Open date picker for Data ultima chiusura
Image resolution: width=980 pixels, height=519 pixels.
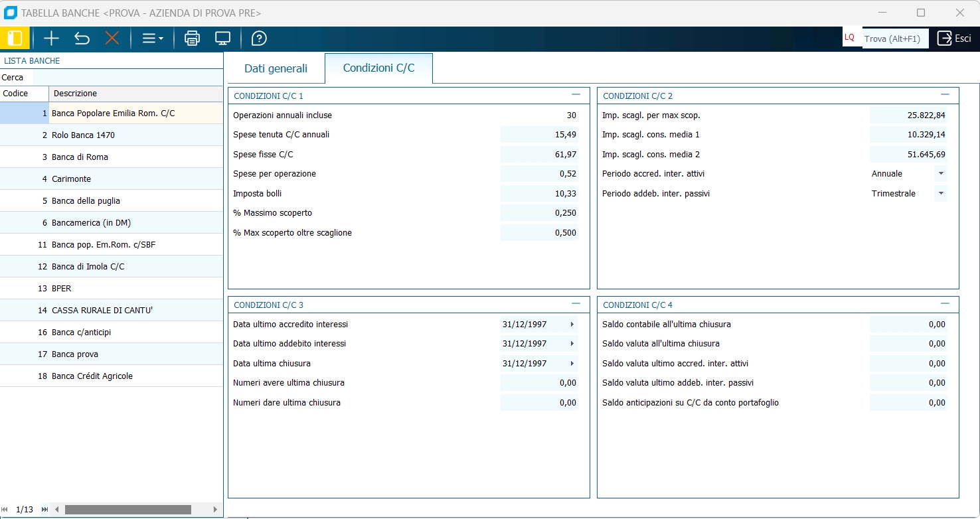[x=572, y=364]
